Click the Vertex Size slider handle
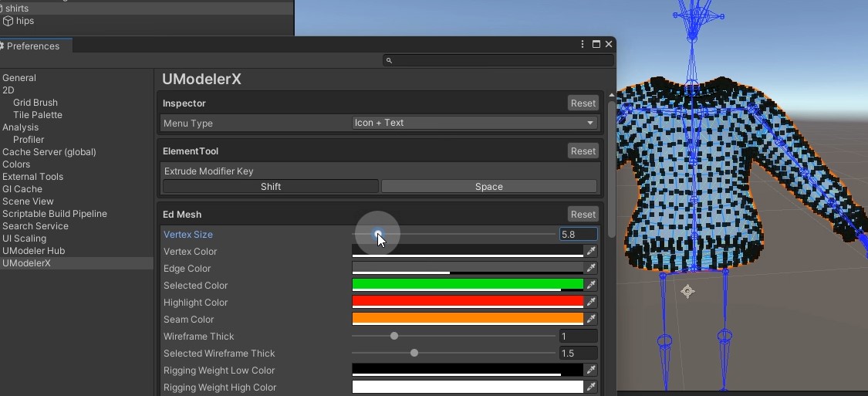Viewport: 868px width, 396px height. pyautogui.click(x=377, y=234)
